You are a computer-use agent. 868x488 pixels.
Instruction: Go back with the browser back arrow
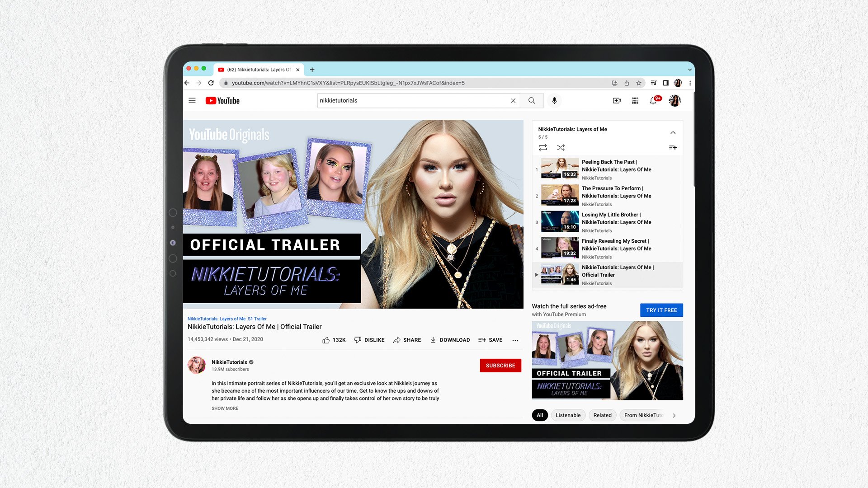[x=187, y=83]
